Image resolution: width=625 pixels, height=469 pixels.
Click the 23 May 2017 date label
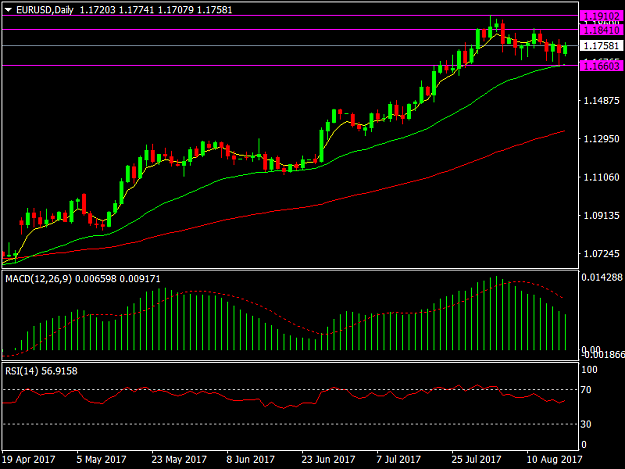pyautogui.click(x=179, y=459)
